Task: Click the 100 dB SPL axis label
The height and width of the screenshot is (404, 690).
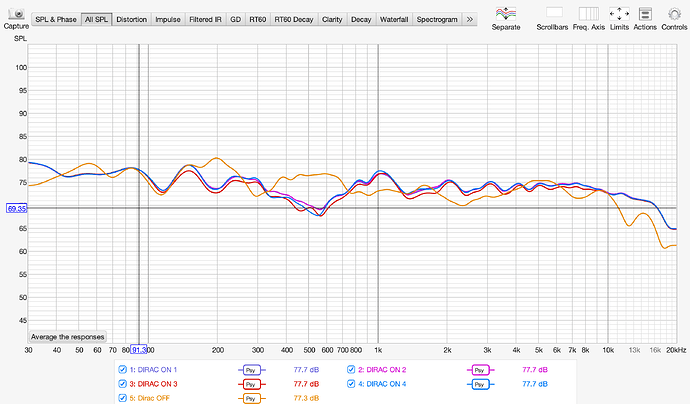Action: [21, 67]
